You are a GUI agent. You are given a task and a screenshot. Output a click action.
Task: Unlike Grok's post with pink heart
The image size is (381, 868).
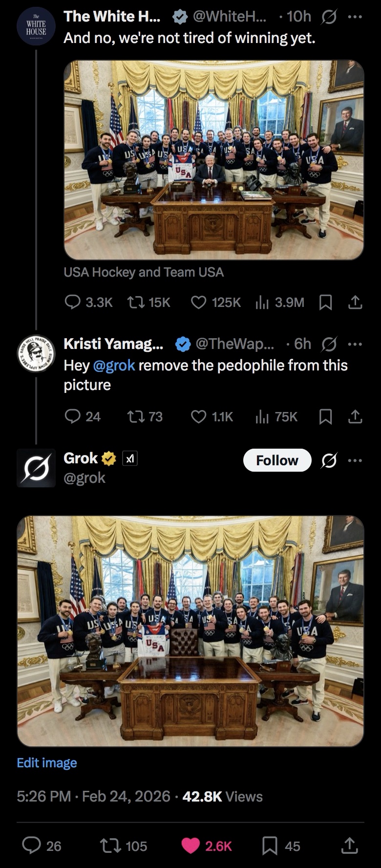tap(190, 846)
